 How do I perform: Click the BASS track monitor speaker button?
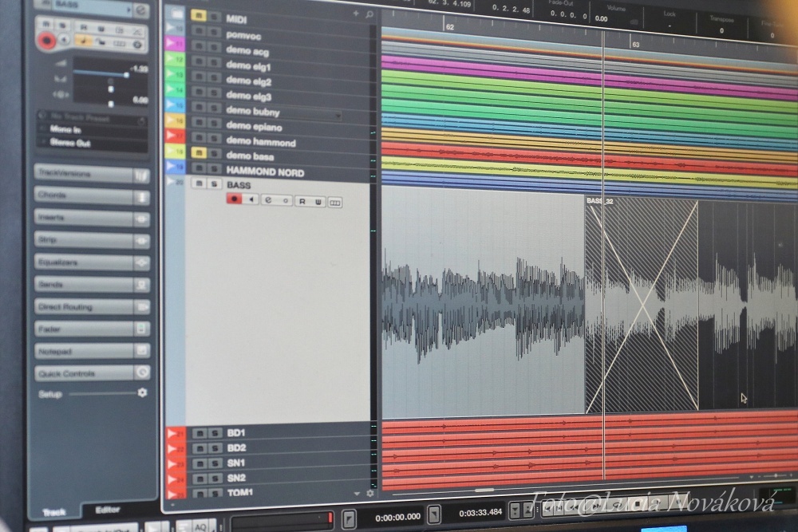click(251, 199)
